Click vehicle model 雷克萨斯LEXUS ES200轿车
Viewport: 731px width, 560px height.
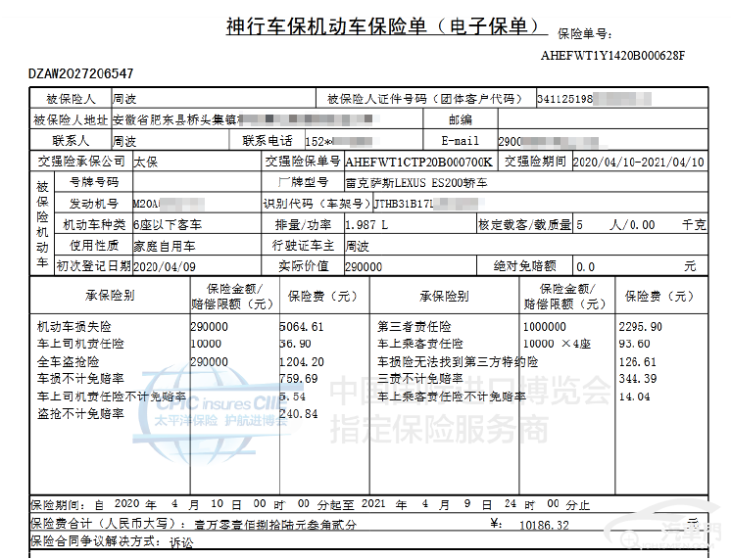point(415,183)
